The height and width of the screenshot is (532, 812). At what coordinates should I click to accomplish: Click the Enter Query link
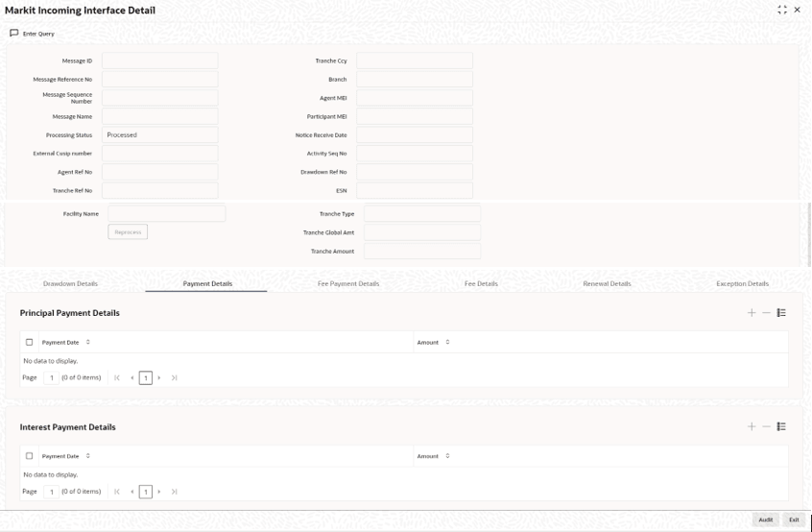point(38,34)
